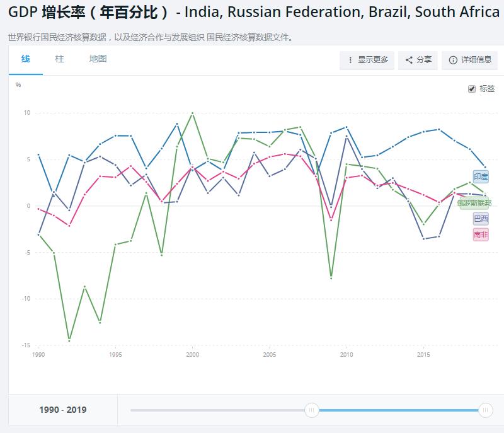The height and width of the screenshot is (433, 504).
Task: Toggle the 标签 labels checkbox
Action: [472, 89]
